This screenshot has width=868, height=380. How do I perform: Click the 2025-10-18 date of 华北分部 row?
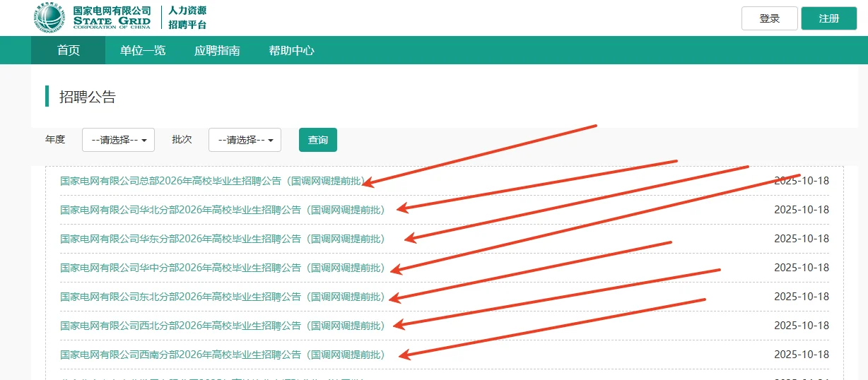click(802, 210)
